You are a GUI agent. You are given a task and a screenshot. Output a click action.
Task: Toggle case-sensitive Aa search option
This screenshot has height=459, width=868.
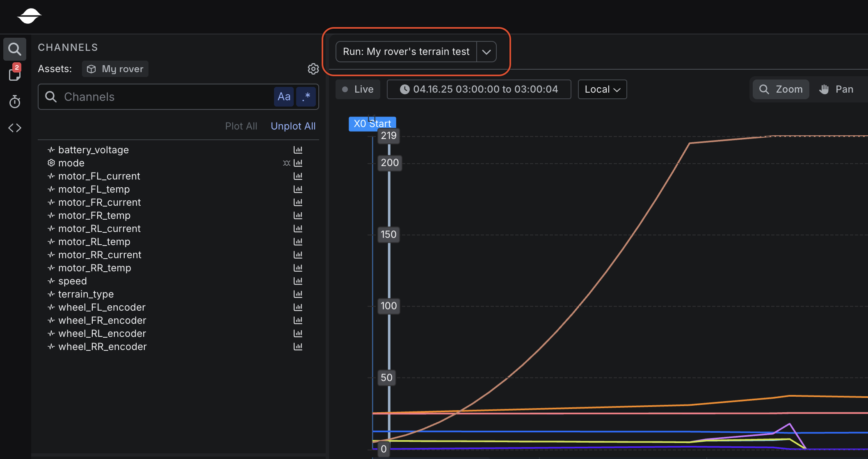[284, 97]
